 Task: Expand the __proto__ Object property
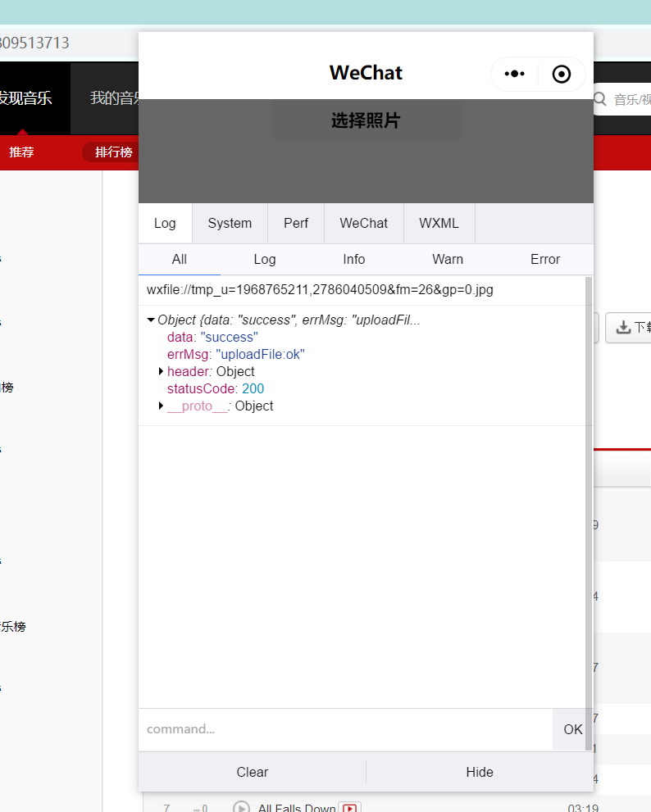pyautogui.click(x=161, y=406)
